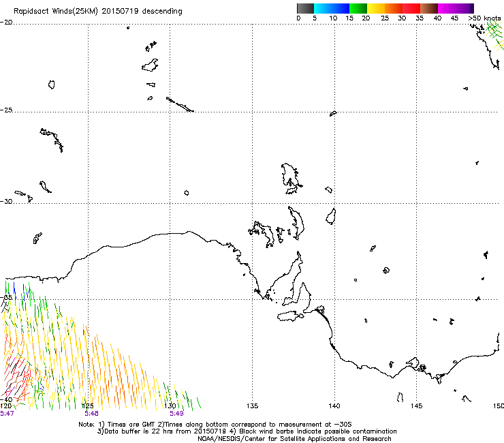Click the yellow 20-25 knots color band
This screenshot has width=504, height=443.
pos(376,8)
